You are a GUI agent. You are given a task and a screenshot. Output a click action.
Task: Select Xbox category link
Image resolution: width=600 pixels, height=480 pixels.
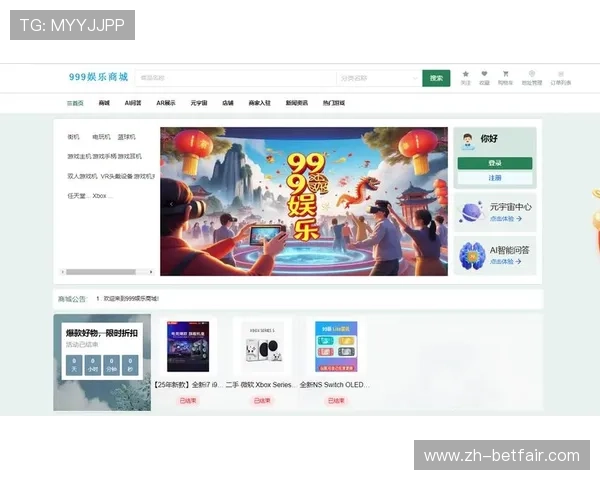(x=102, y=196)
